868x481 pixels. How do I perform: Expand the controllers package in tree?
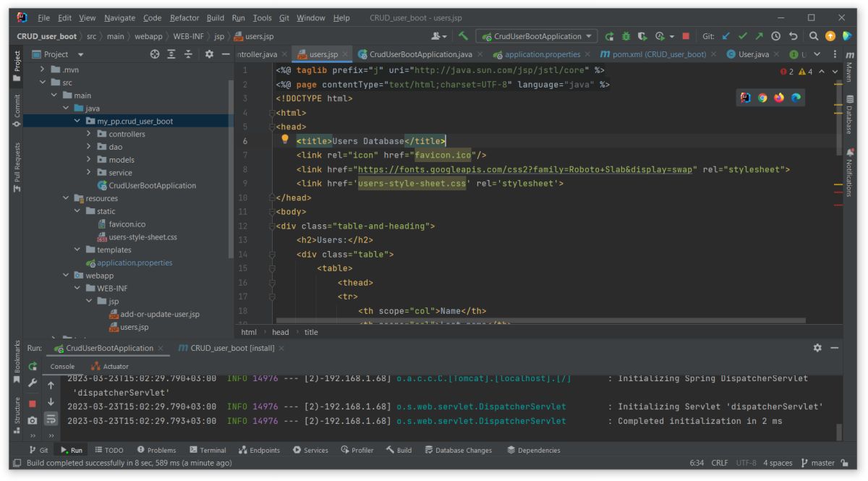[88, 134]
